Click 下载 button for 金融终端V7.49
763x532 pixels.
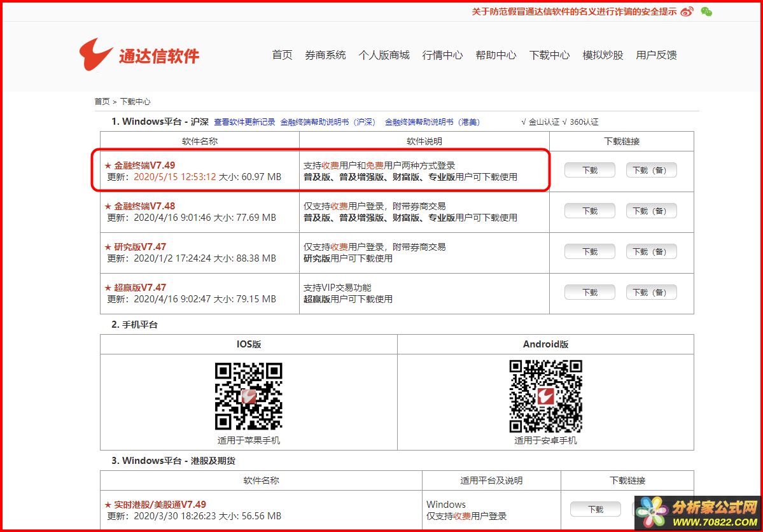coord(590,170)
